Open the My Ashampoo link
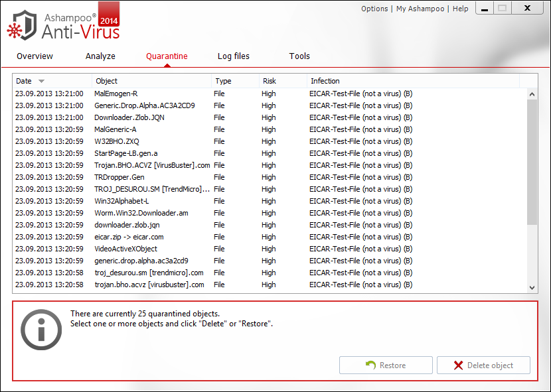The image size is (551, 392). point(421,9)
